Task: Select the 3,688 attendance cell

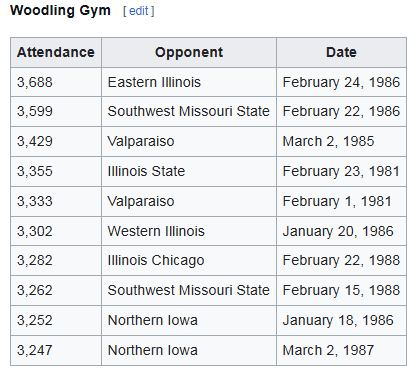Action: click(56, 82)
